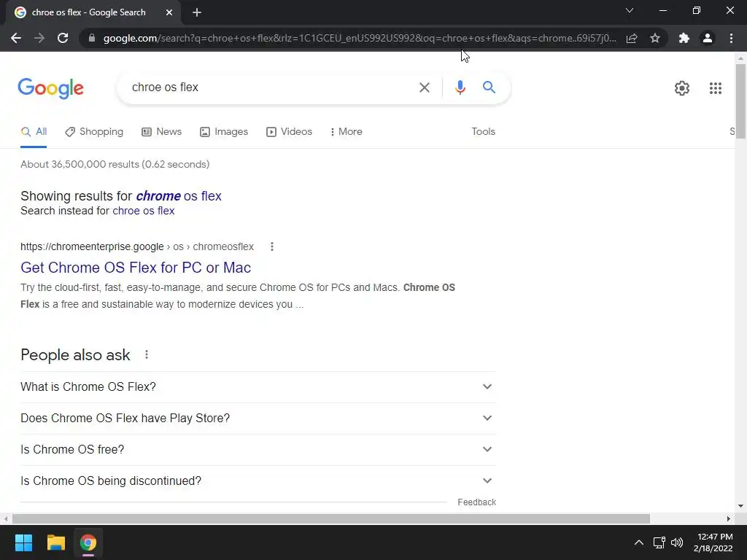Viewport: 747px width, 560px height.
Task: Open the Google apps grid
Action: (715, 88)
